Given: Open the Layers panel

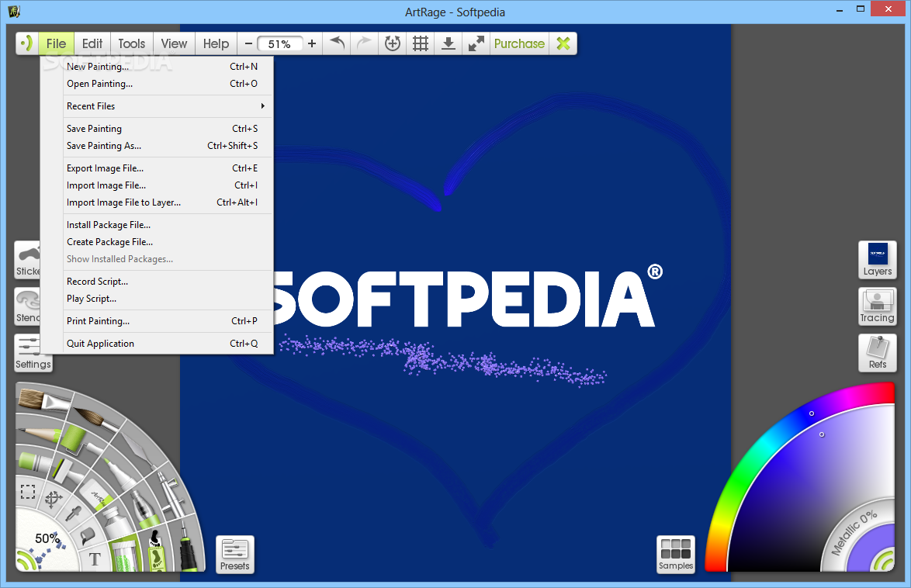Looking at the screenshot, I should (878, 260).
